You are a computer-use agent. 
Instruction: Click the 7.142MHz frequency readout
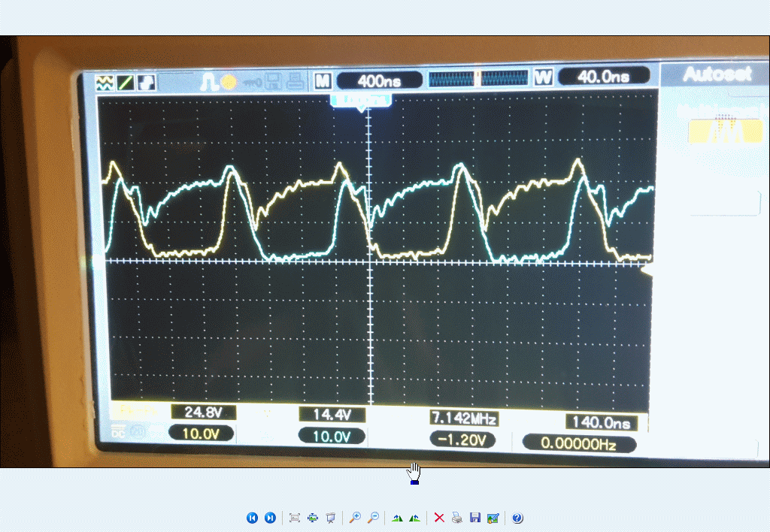tap(463, 417)
